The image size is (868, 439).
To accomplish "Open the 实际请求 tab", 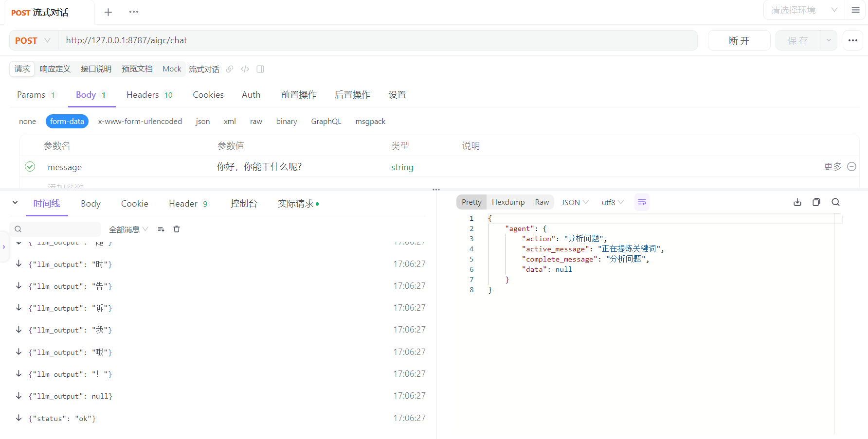I will tap(298, 204).
